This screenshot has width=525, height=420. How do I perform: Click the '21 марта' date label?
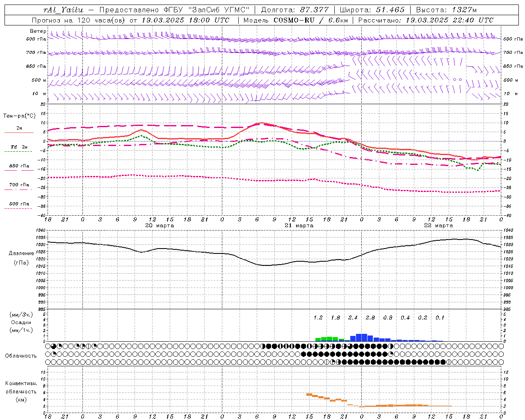pyautogui.click(x=299, y=226)
